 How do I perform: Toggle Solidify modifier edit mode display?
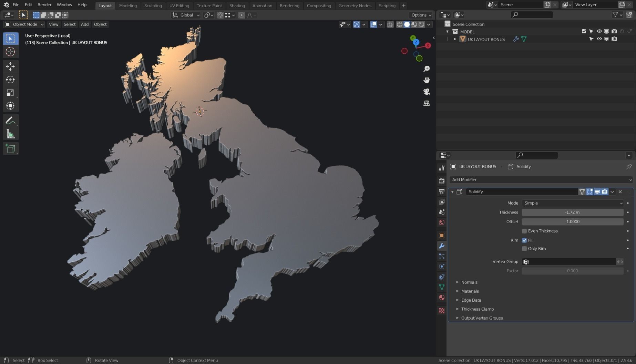point(589,192)
